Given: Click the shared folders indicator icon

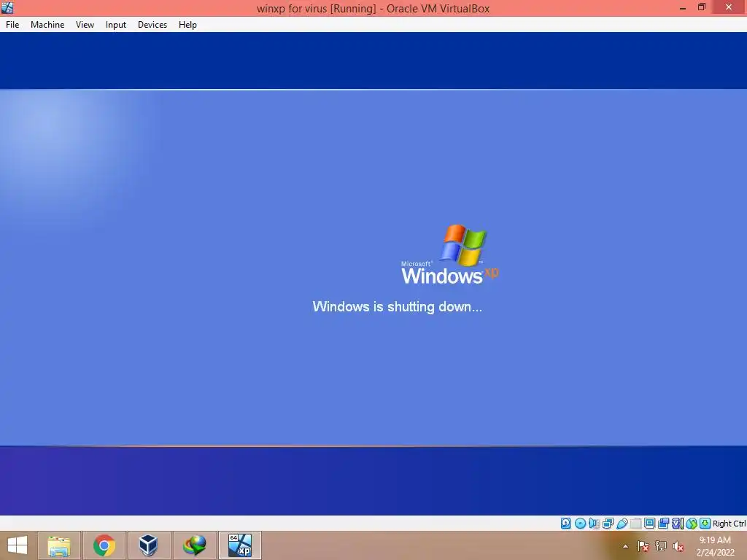Looking at the screenshot, I should point(636,524).
